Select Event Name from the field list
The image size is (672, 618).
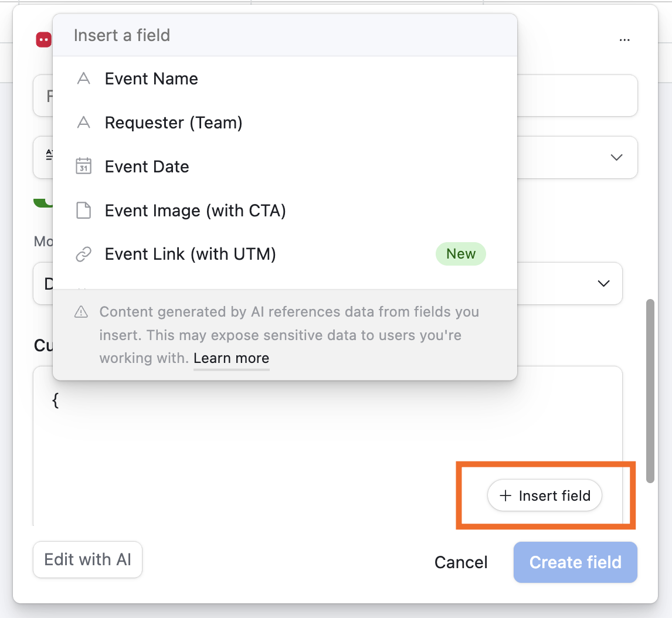click(x=151, y=78)
